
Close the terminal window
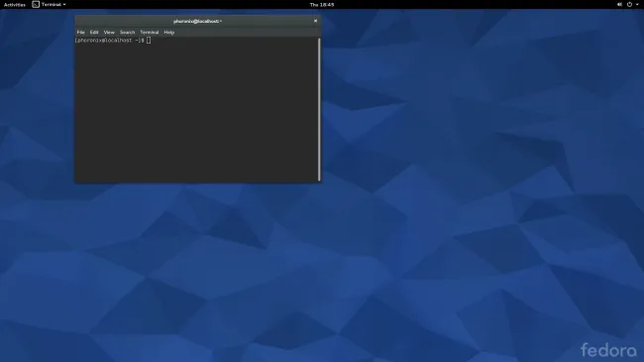315,21
